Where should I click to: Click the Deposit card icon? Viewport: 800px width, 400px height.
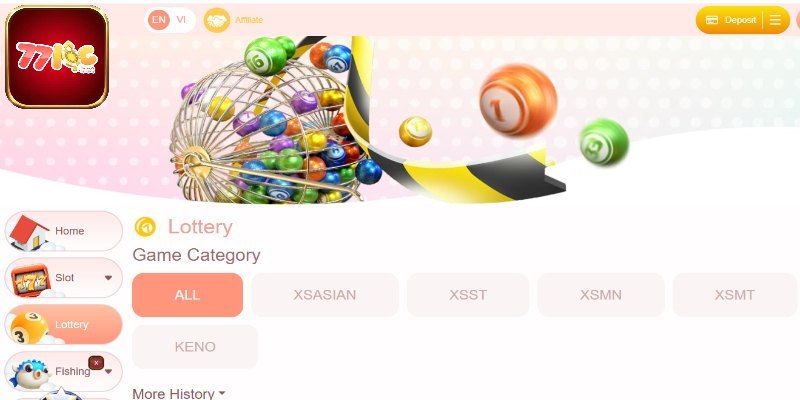712,20
